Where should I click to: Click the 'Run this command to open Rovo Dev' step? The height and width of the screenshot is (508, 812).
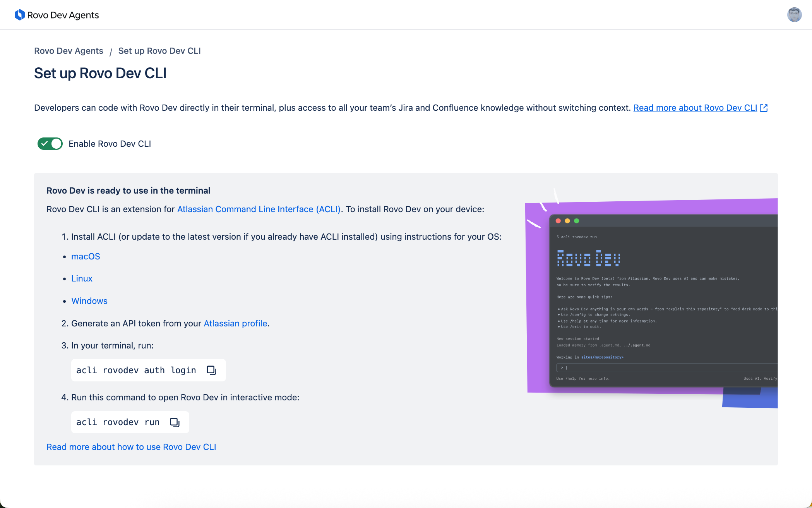pyautogui.click(x=180, y=397)
